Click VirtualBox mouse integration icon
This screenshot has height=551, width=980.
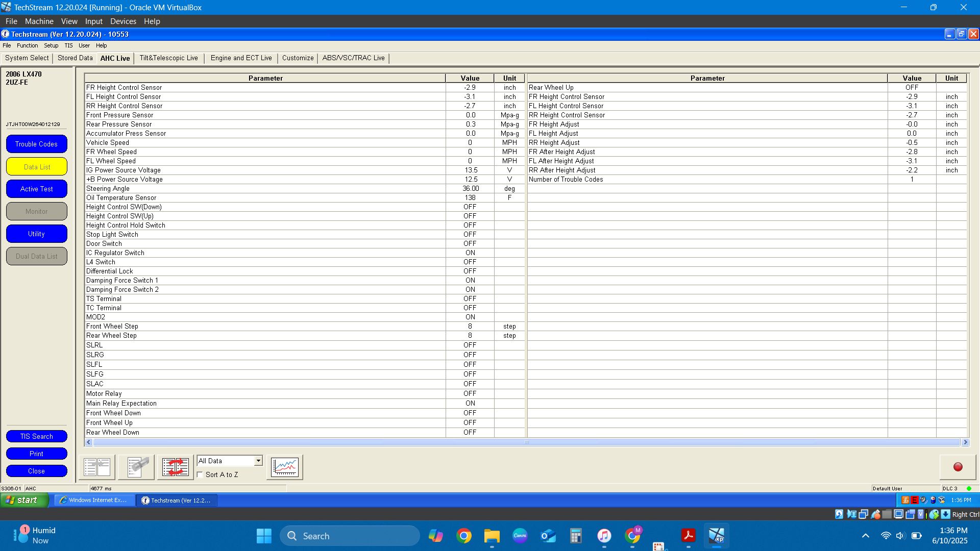934,514
